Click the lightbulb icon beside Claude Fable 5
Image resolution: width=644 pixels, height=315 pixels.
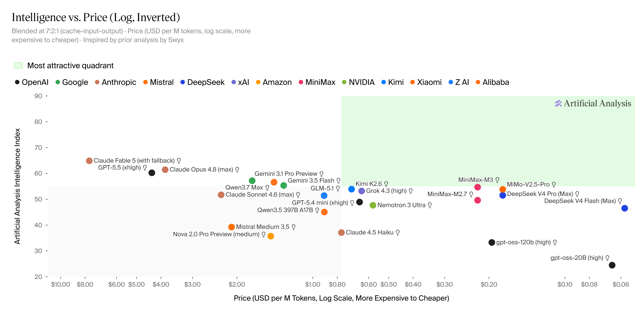179,161
